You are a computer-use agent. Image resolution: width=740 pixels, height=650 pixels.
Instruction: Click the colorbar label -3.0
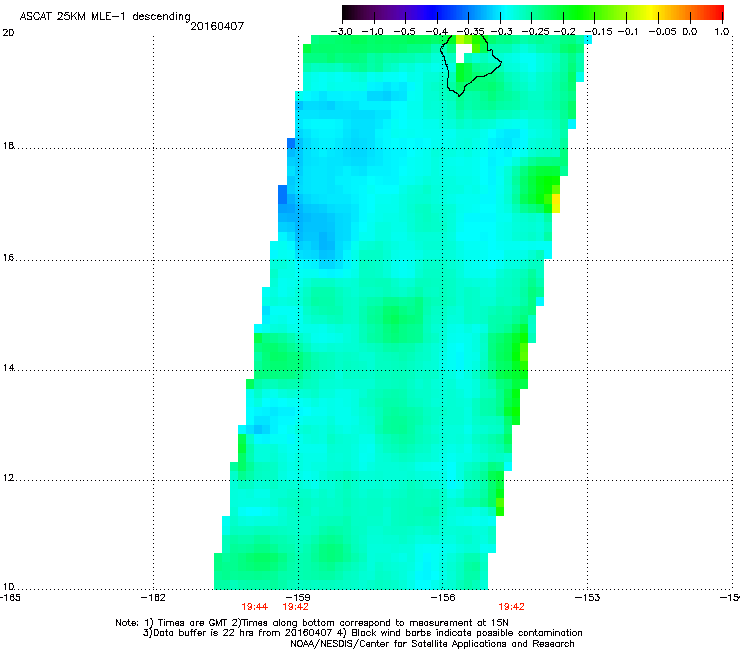tap(341, 32)
